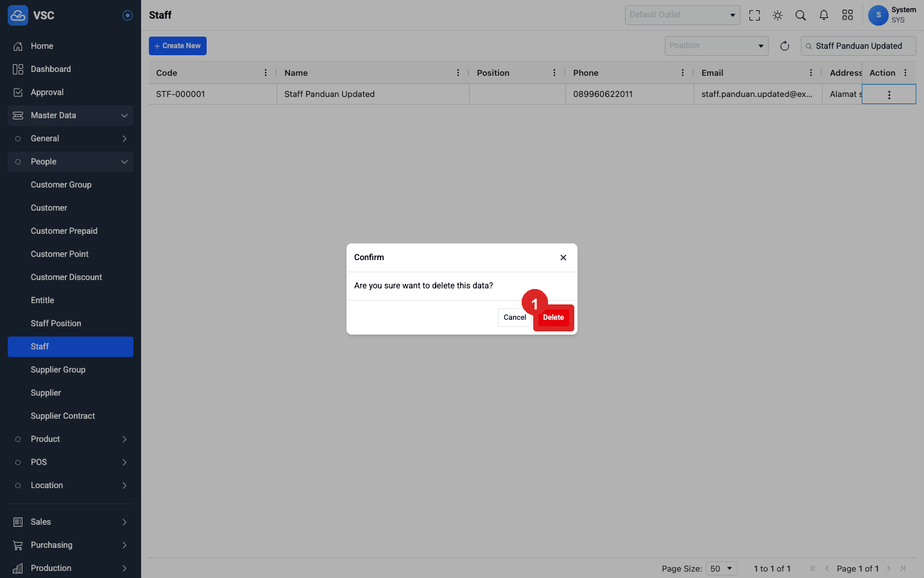Select the Staff sidebar item

pos(71,347)
